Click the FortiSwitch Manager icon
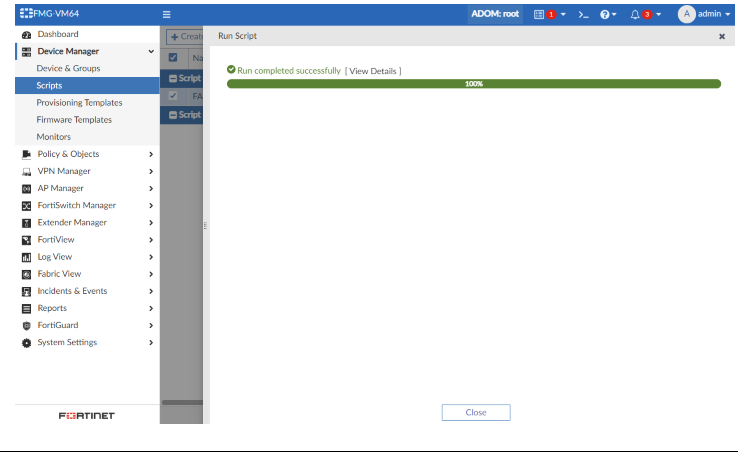Viewport: 738px width, 452px height. (26, 206)
